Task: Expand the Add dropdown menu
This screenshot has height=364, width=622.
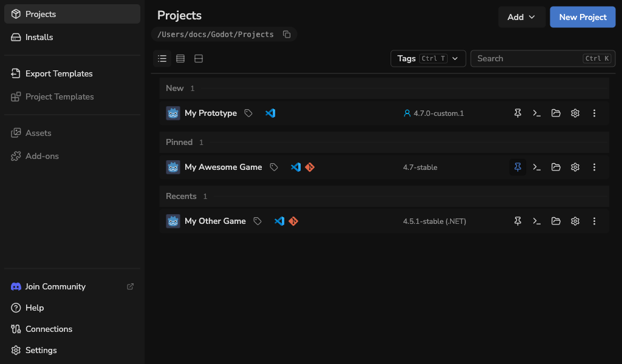Action: coord(522,17)
